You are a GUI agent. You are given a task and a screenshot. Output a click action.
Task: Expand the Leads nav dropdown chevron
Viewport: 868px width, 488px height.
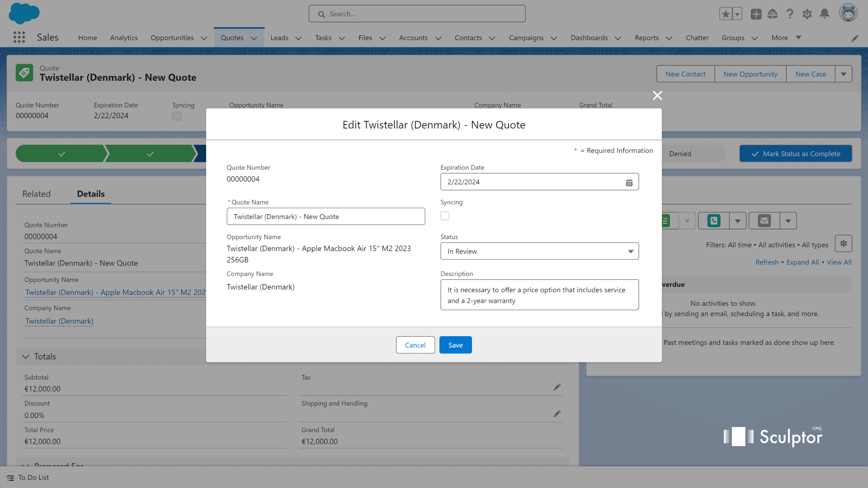point(298,38)
